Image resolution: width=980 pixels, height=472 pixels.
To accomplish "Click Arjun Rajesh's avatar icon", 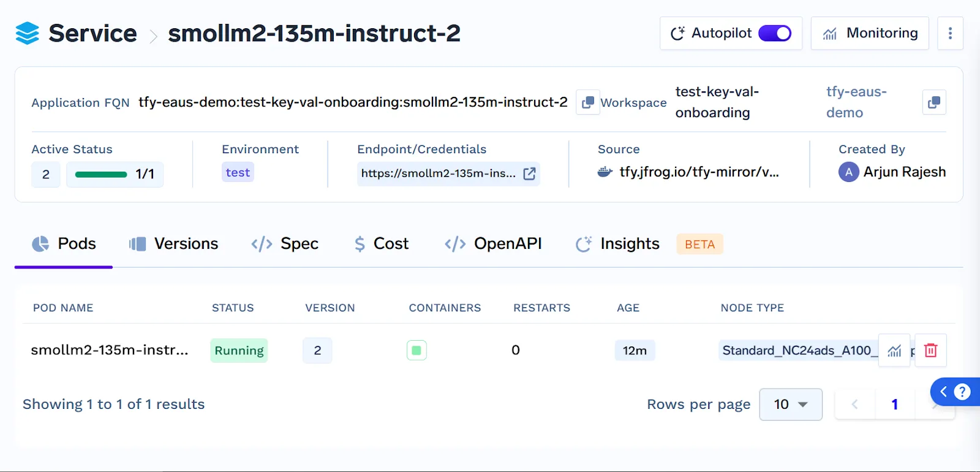I will coord(848,172).
